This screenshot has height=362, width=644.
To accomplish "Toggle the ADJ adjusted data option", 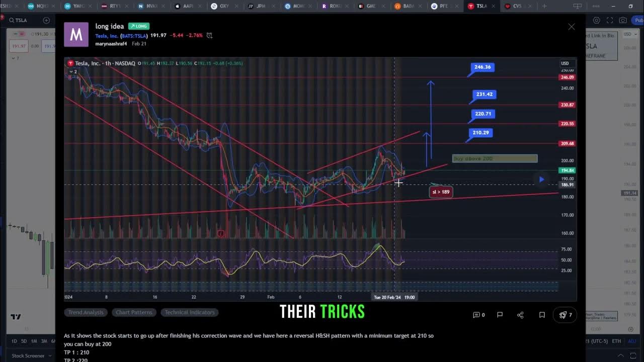I will (631, 341).
